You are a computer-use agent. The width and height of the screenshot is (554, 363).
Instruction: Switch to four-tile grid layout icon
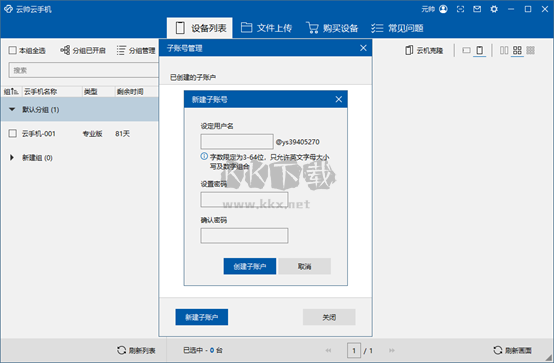click(517, 50)
